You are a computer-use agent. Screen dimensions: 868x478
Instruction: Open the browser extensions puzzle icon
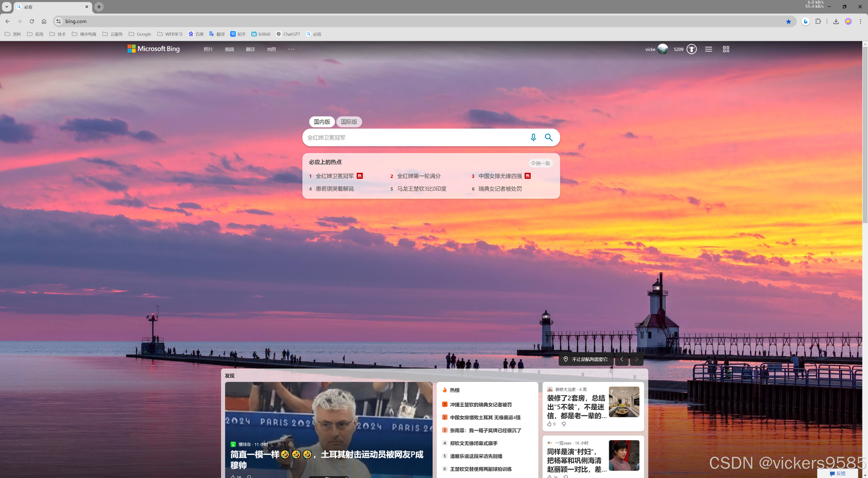(x=818, y=22)
